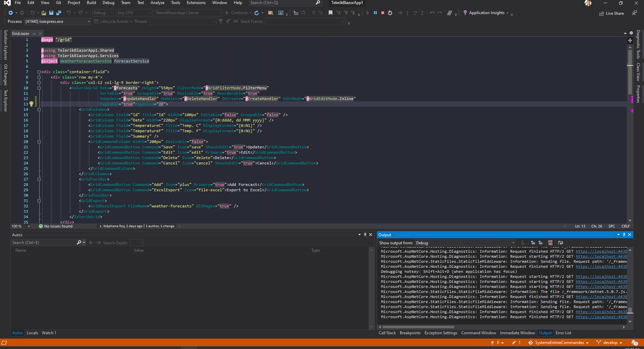
Task: Click the pending changes pencil indicator
Action: point(516,343)
